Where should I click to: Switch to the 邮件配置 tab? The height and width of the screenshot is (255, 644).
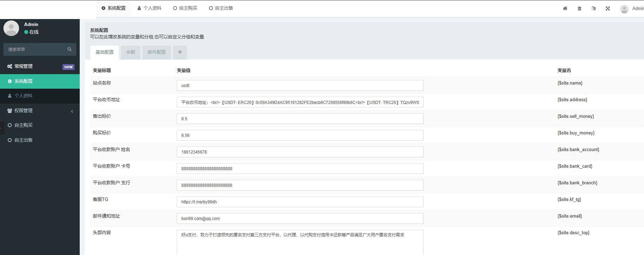click(156, 52)
